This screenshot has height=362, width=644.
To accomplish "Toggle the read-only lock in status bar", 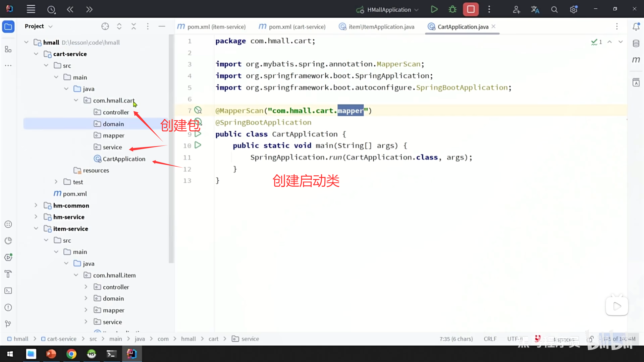I will (x=590, y=339).
